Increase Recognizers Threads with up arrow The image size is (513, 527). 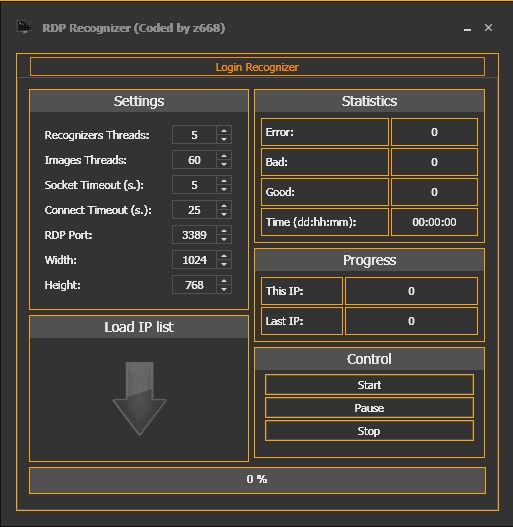(224, 131)
